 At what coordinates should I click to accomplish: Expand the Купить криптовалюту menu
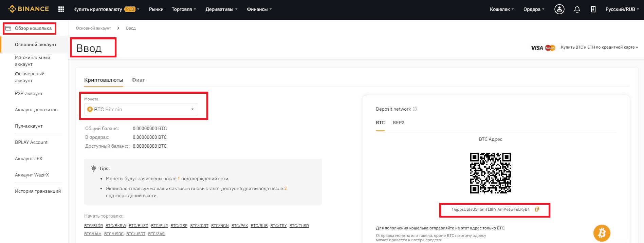(x=106, y=9)
